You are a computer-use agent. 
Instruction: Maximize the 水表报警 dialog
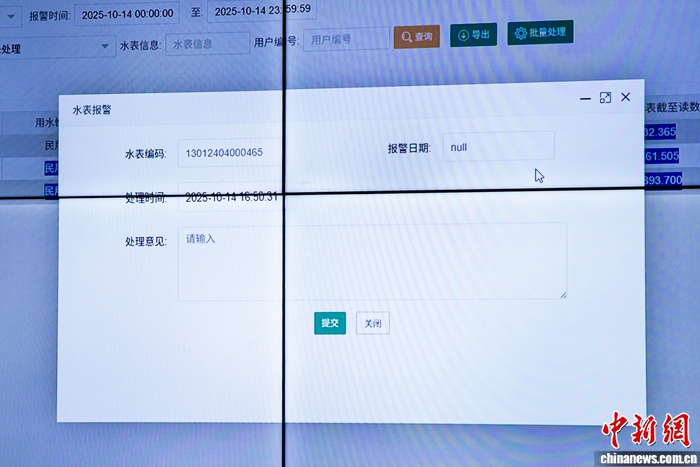coord(605,98)
